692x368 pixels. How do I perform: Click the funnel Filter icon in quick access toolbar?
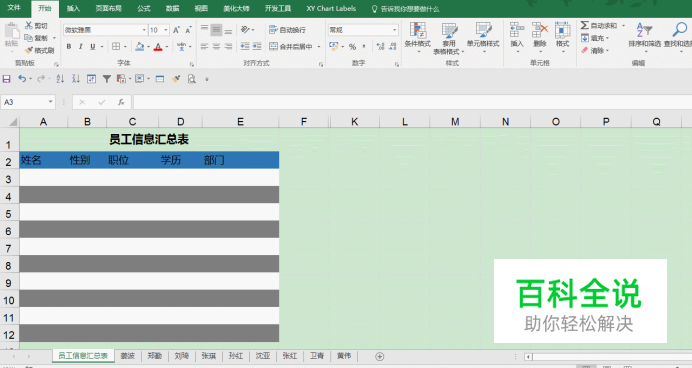(x=106, y=79)
